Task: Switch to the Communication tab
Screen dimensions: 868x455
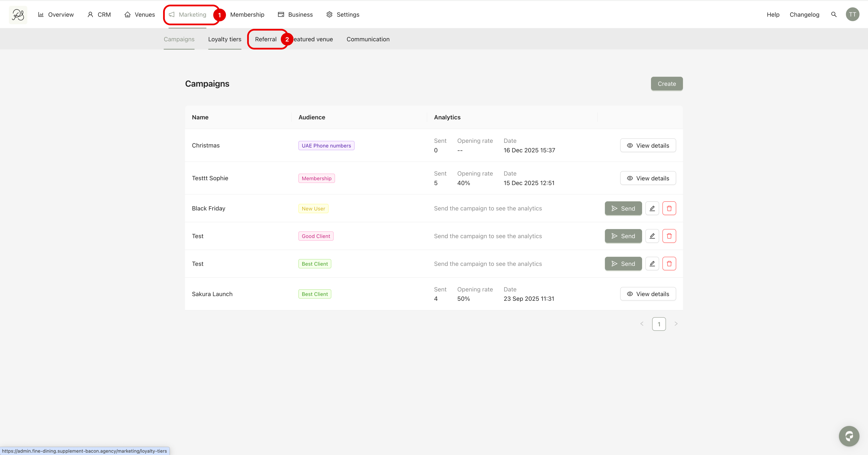Action: tap(368, 39)
